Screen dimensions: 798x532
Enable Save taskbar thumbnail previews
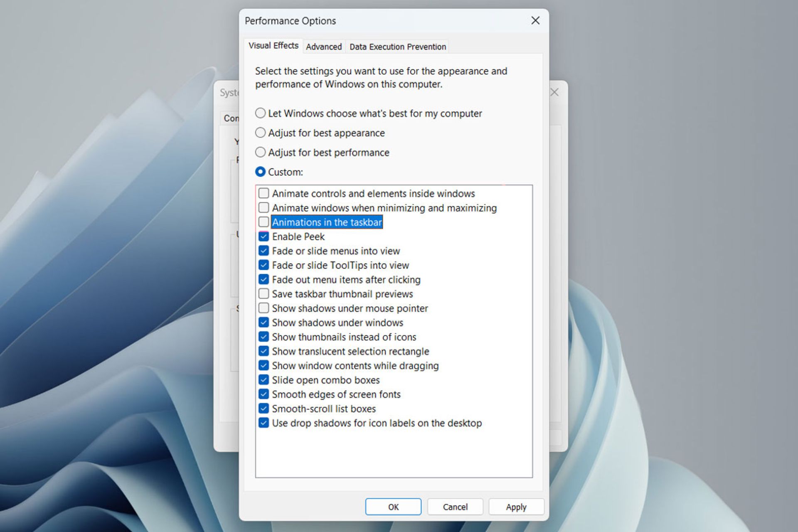(x=264, y=293)
